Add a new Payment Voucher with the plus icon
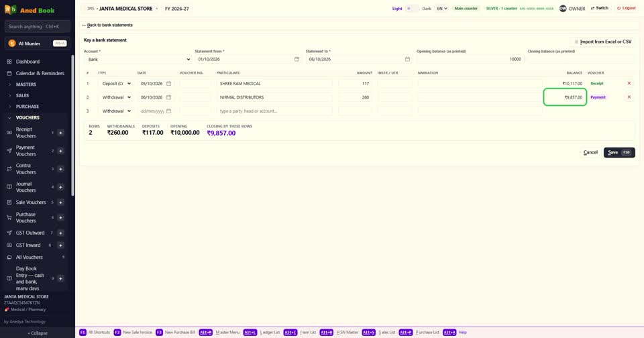 point(60,151)
